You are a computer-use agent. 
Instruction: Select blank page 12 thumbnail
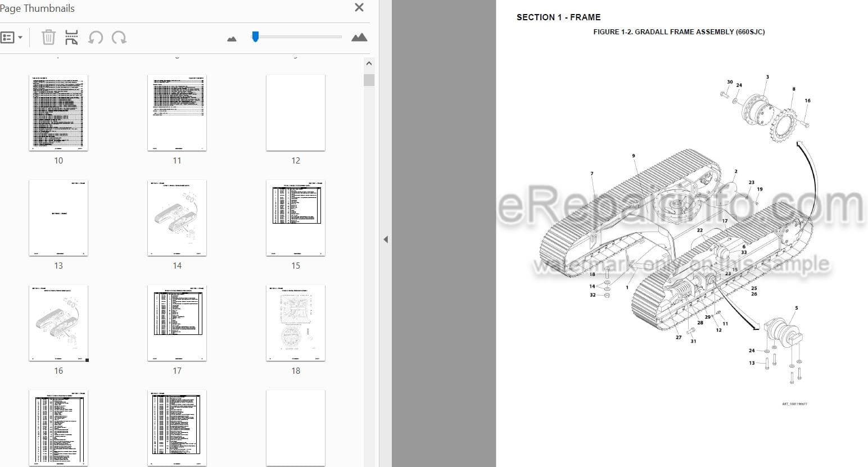point(296,113)
